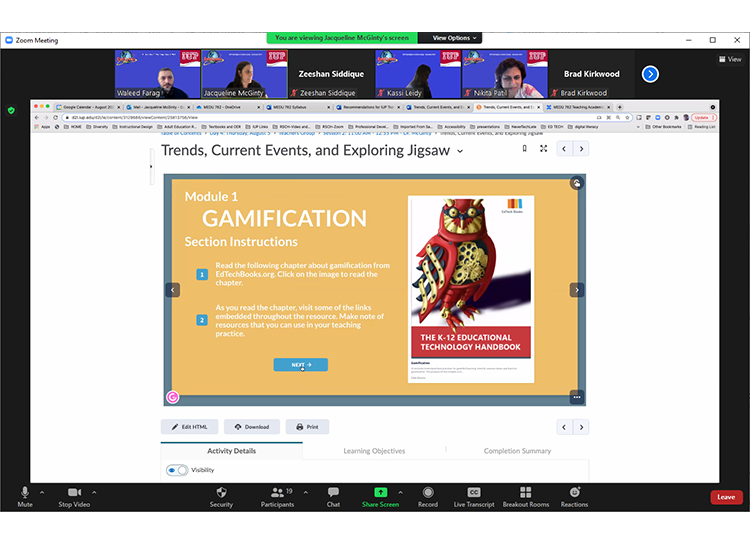The width and height of the screenshot is (750, 545).
Task: Click the green encryption shield icon
Action: 11,111
